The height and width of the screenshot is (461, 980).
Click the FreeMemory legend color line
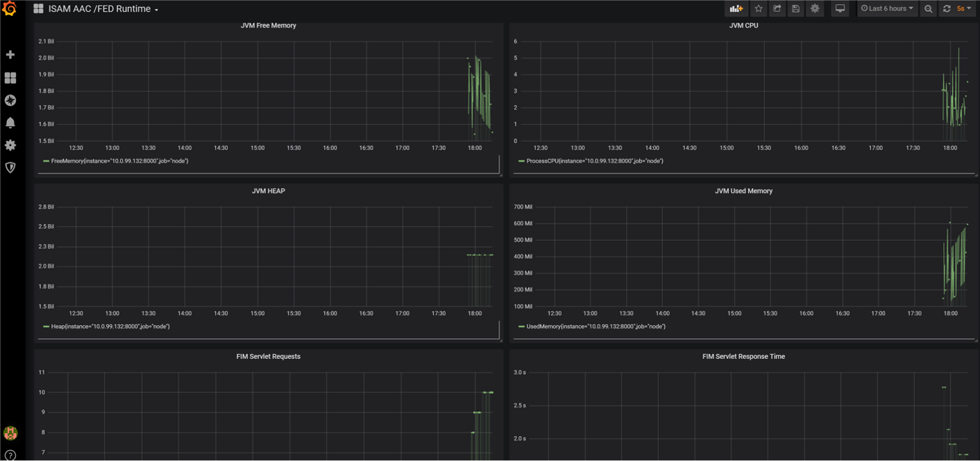[x=46, y=161]
